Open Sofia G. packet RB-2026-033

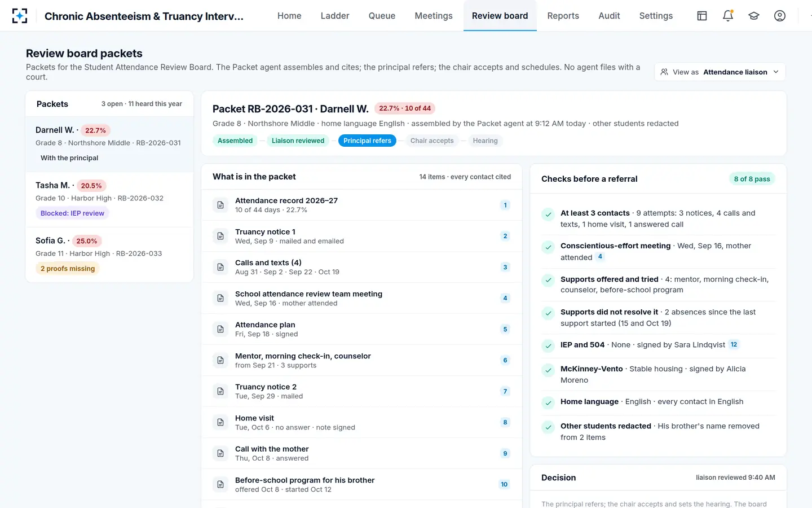click(109, 255)
